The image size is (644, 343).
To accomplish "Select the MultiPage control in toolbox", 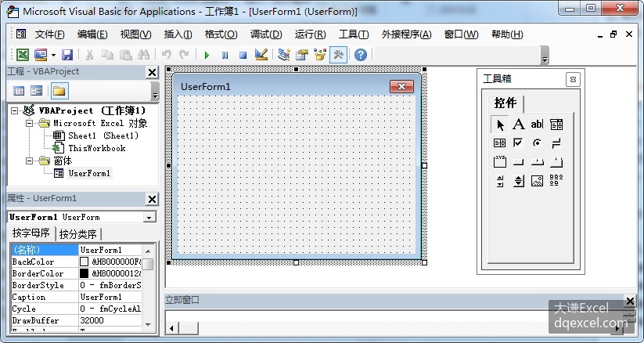I will tap(556, 161).
